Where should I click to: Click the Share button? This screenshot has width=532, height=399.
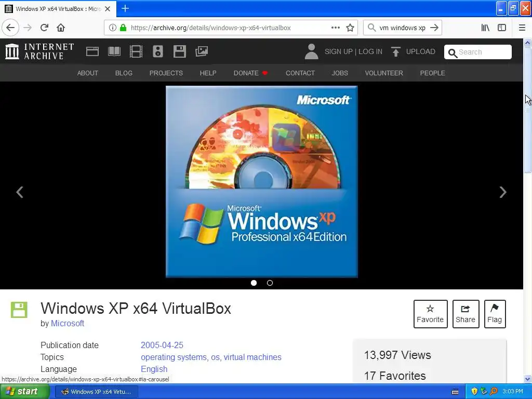pos(465,314)
